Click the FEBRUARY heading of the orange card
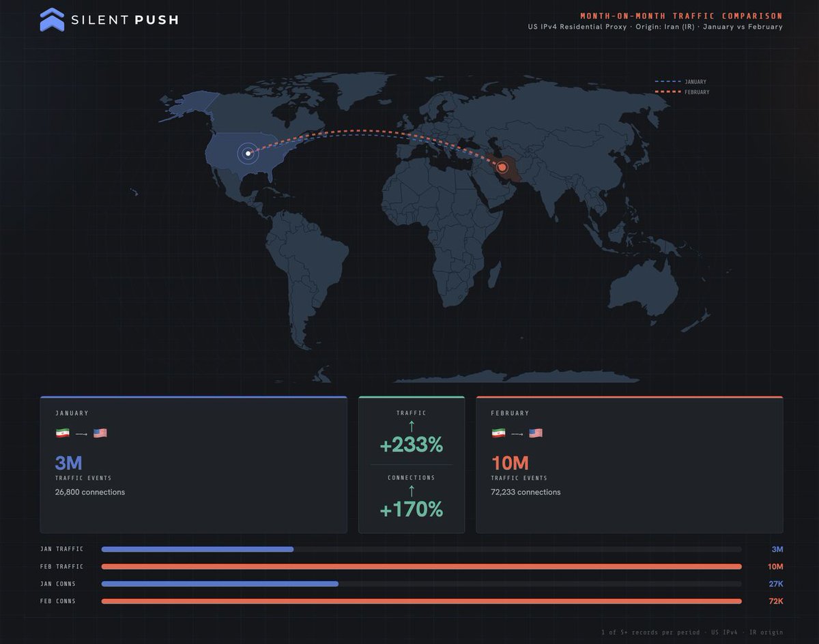The width and height of the screenshot is (819, 644). pos(510,413)
